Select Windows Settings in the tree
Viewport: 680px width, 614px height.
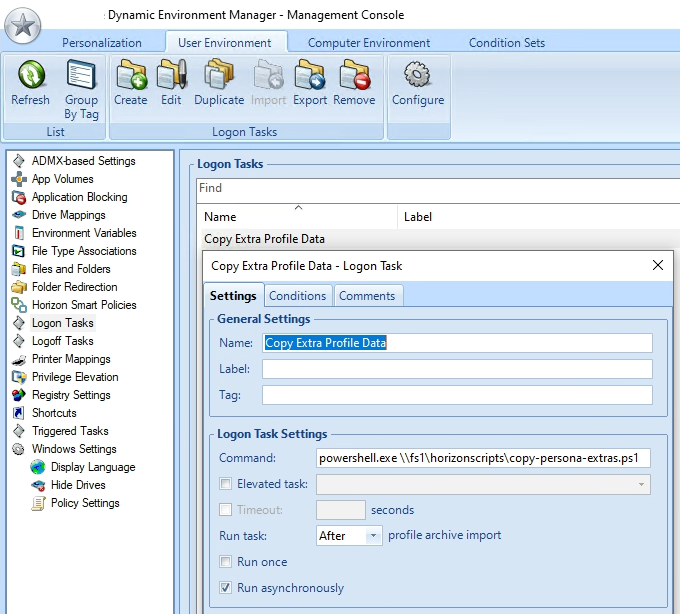pyautogui.click(x=74, y=449)
